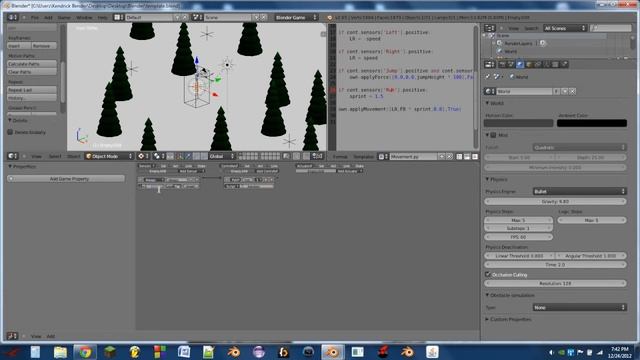The width and height of the screenshot is (640, 360).
Task: Click the Horizon Color swatch
Action: click(518, 123)
